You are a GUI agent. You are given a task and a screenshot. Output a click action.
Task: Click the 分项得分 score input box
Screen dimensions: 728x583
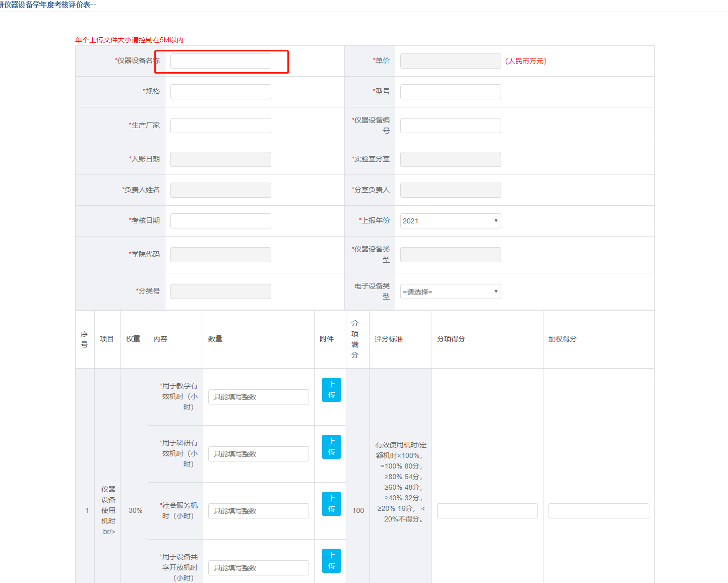click(x=487, y=511)
